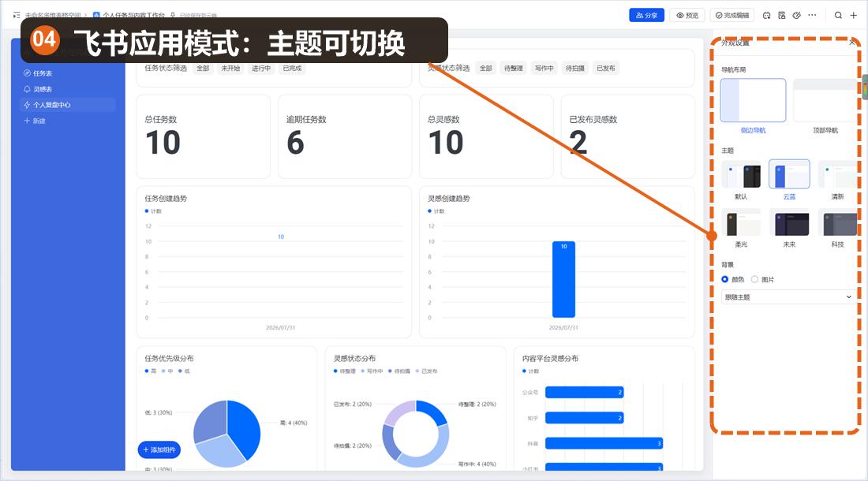Viewport: 868px width, 481px height.
Task: Choose the 默认 theme
Action: coord(741,175)
